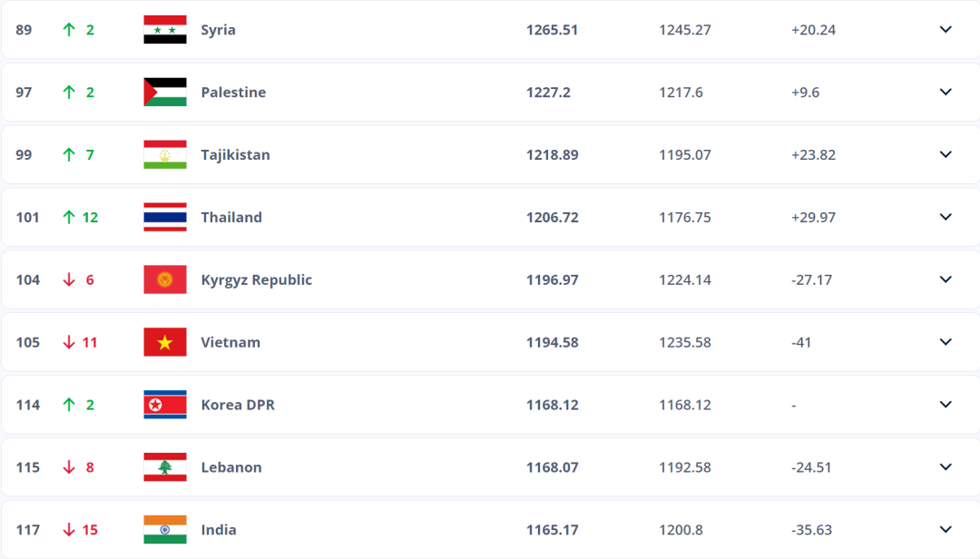Open the Kyrgyz Republic team link
Image resolution: width=980 pixels, height=559 pixels.
tap(256, 279)
